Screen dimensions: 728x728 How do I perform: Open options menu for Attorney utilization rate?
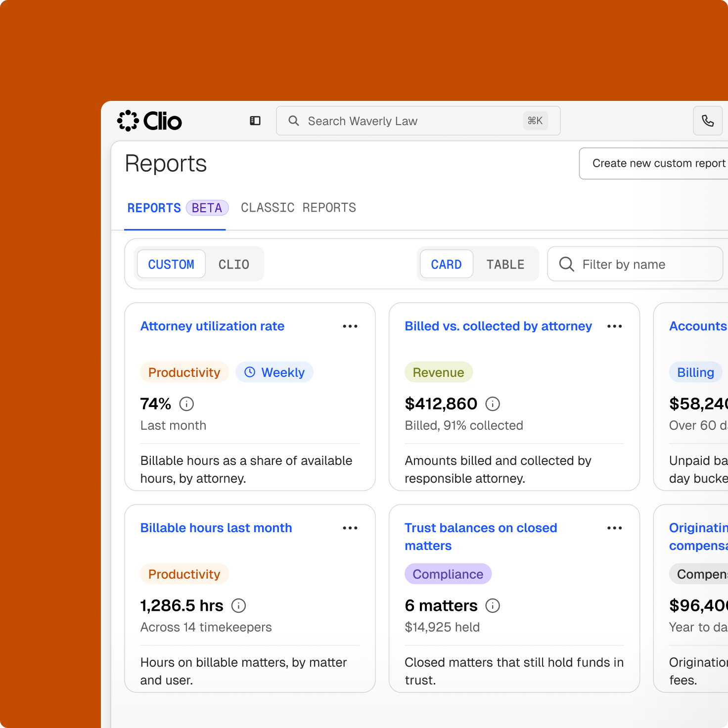pos(350,326)
